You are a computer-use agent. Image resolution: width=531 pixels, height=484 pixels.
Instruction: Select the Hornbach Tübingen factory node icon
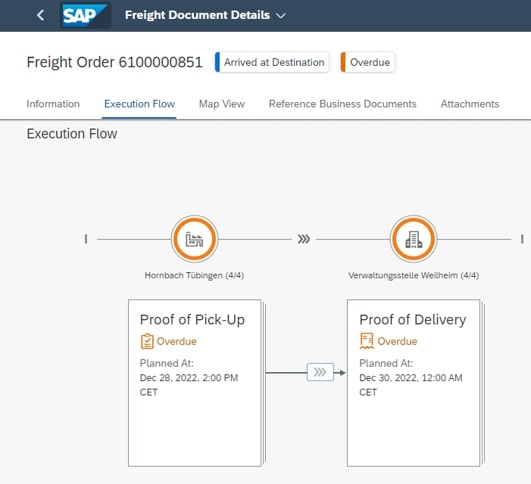(194, 239)
